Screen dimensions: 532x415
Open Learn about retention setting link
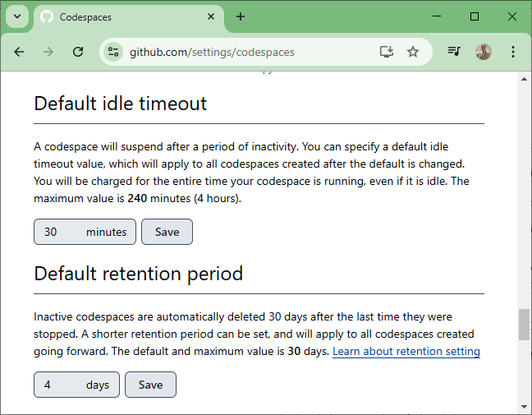point(406,352)
